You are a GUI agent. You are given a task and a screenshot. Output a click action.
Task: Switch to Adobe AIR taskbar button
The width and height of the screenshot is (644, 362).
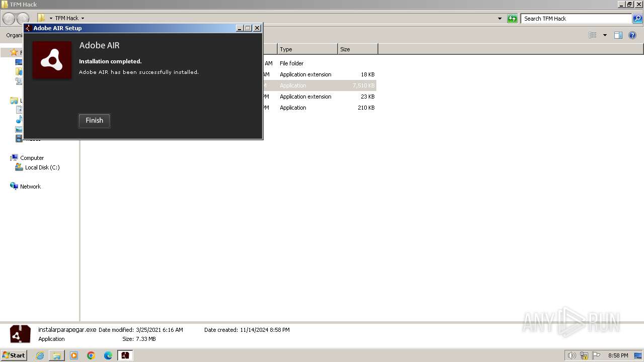125,355
